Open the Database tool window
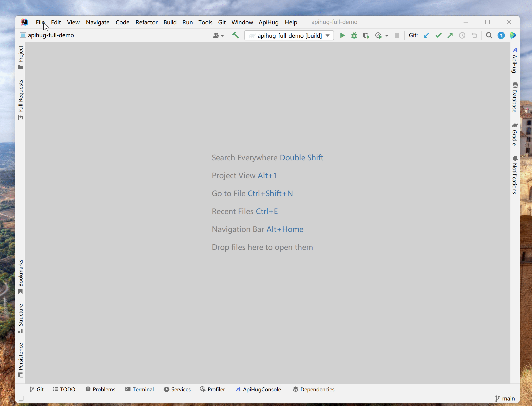 (515, 97)
